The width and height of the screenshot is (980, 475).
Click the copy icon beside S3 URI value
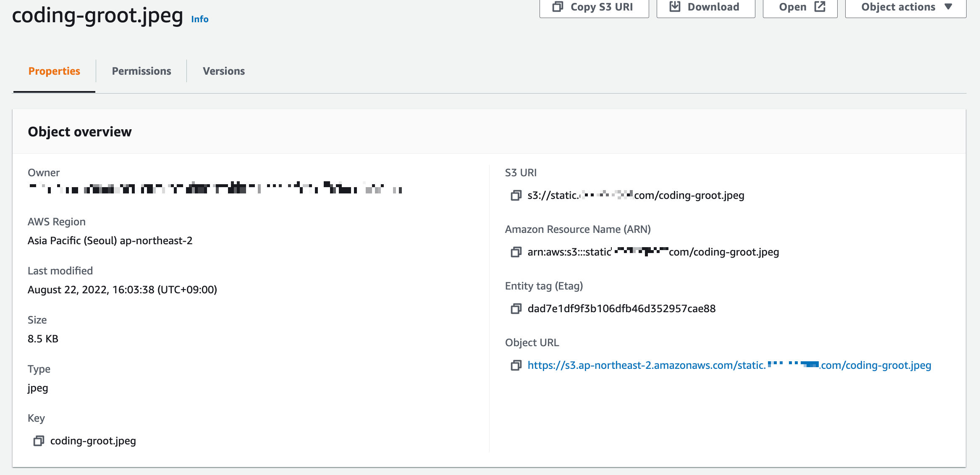tap(516, 196)
